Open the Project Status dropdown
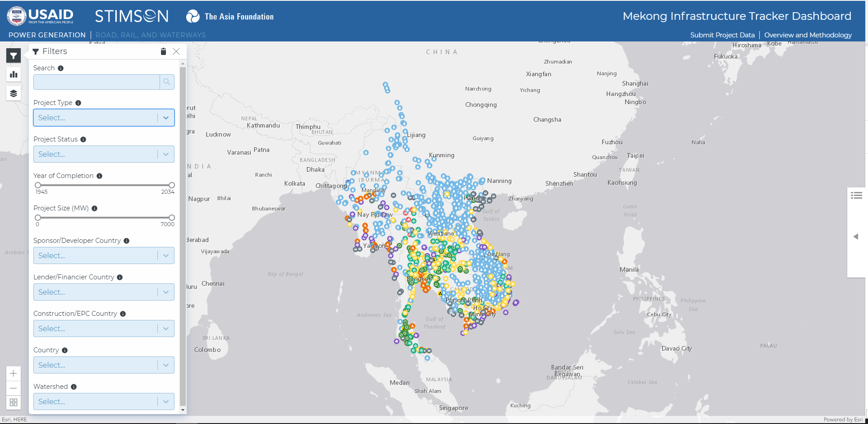868x424 pixels. click(104, 154)
